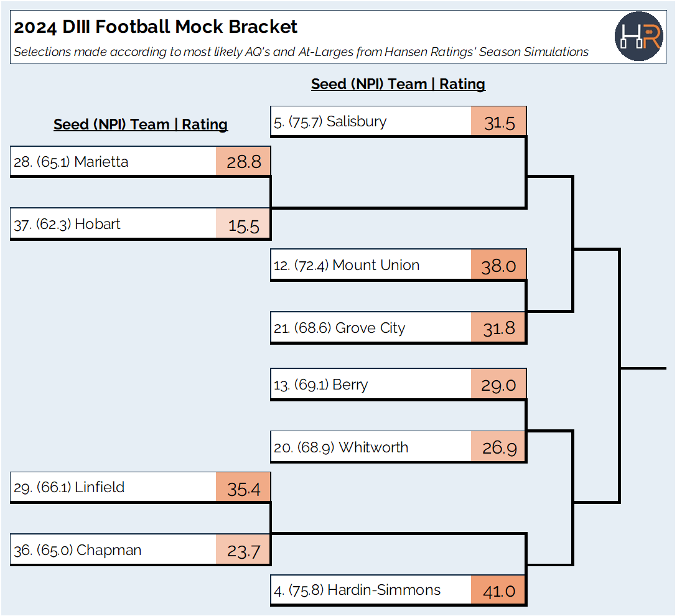Click the 2024 DIII Football Mock Bracket title

point(156,27)
